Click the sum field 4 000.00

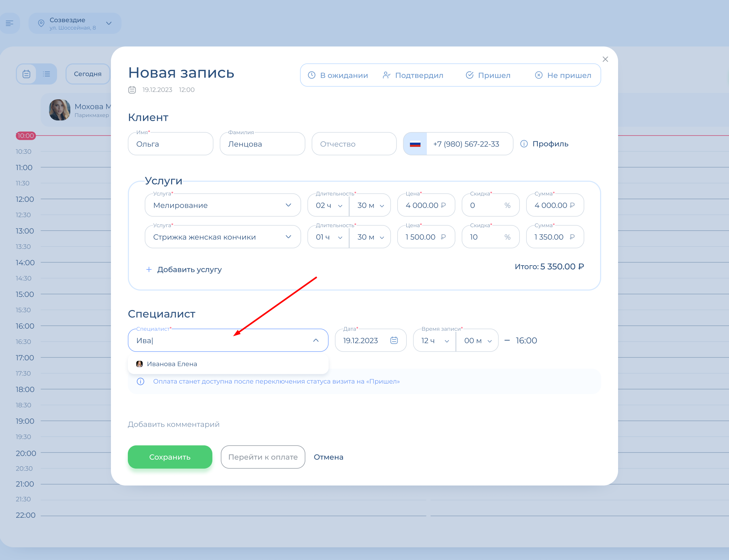tap(555, 205)
